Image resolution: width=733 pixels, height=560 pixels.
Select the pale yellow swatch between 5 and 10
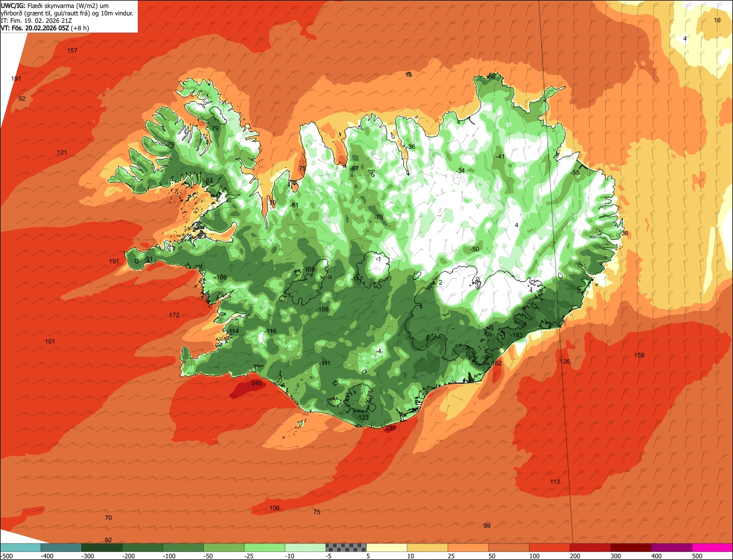(387, 547)
